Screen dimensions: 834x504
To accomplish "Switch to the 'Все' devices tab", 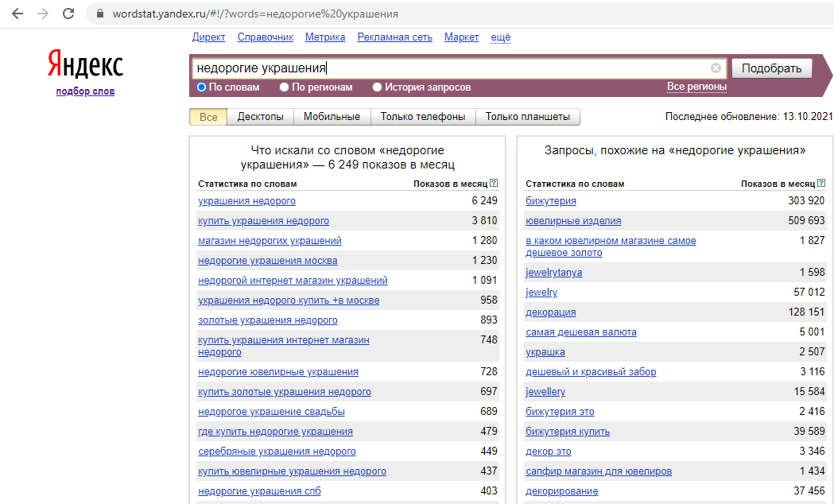I will (208, 117).
